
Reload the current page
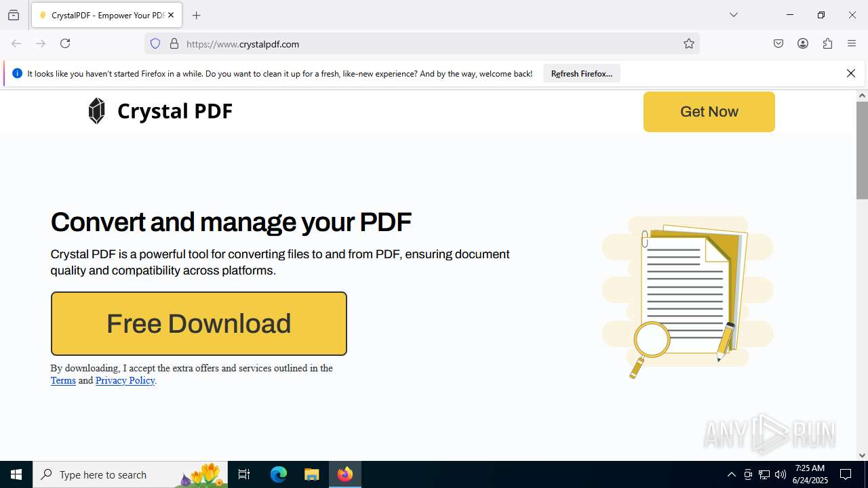[65, 43]
